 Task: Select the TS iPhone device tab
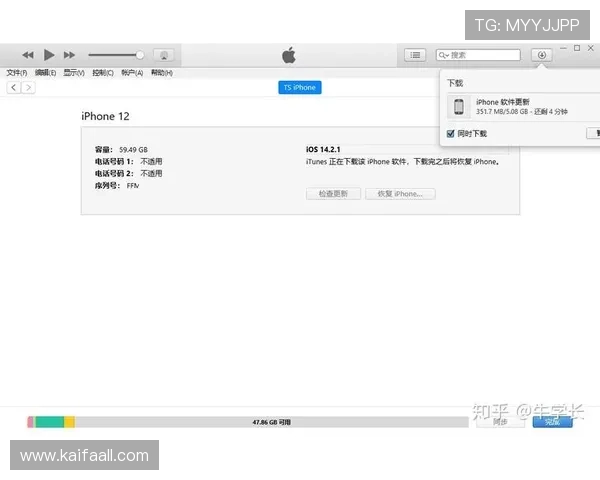tap(300, 88)
